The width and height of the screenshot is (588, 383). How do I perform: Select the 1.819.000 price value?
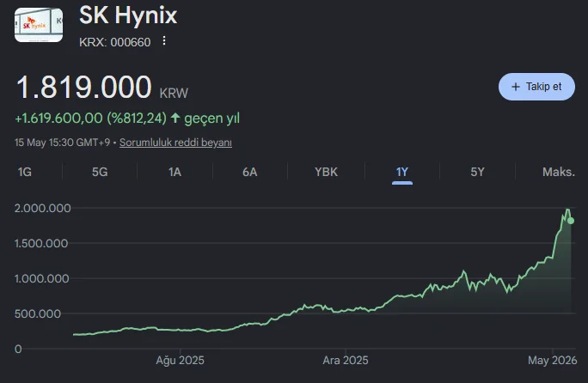(83, 87)
